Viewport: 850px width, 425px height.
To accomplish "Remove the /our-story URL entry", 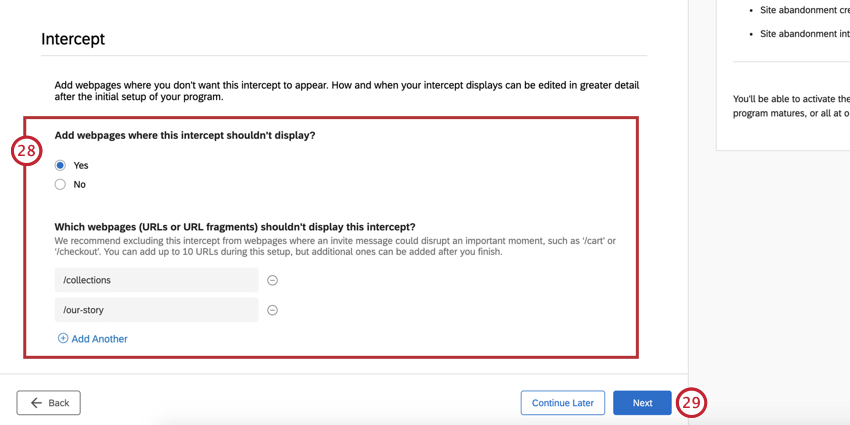I will [273, 310].
